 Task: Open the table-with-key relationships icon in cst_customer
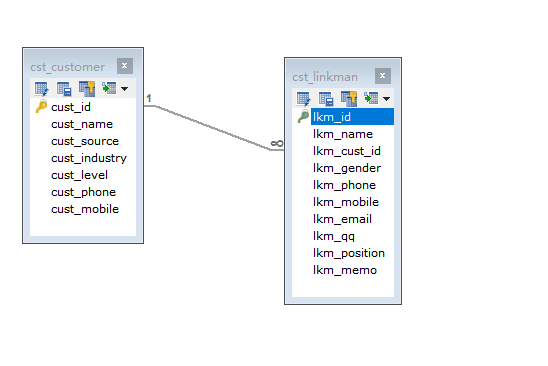click(87, 89)
